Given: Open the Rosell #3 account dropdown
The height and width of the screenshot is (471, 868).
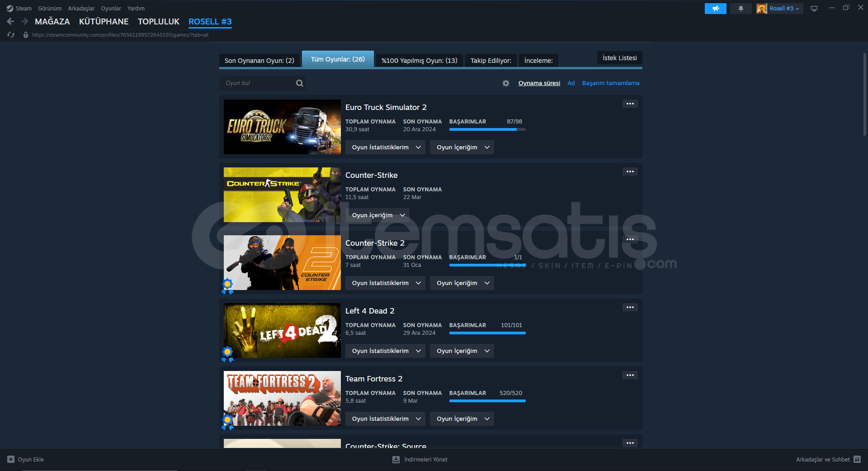Looking at the screenshot, I should coord(784,9).
